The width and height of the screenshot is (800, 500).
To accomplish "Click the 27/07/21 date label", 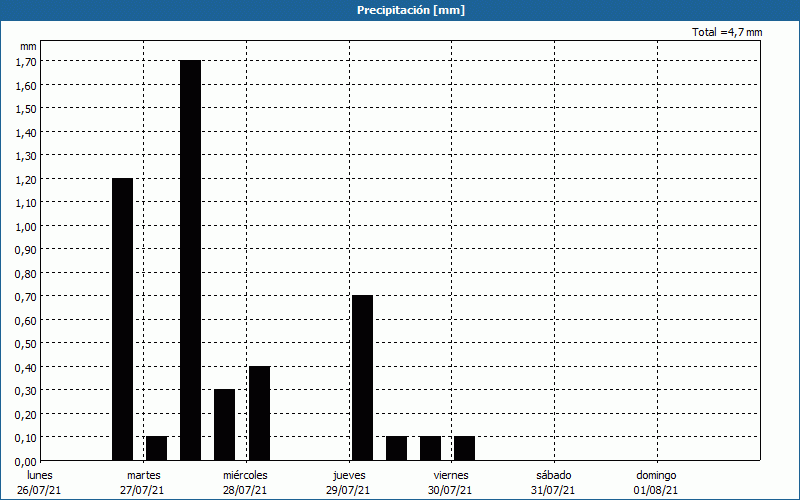I will [142, 490].
